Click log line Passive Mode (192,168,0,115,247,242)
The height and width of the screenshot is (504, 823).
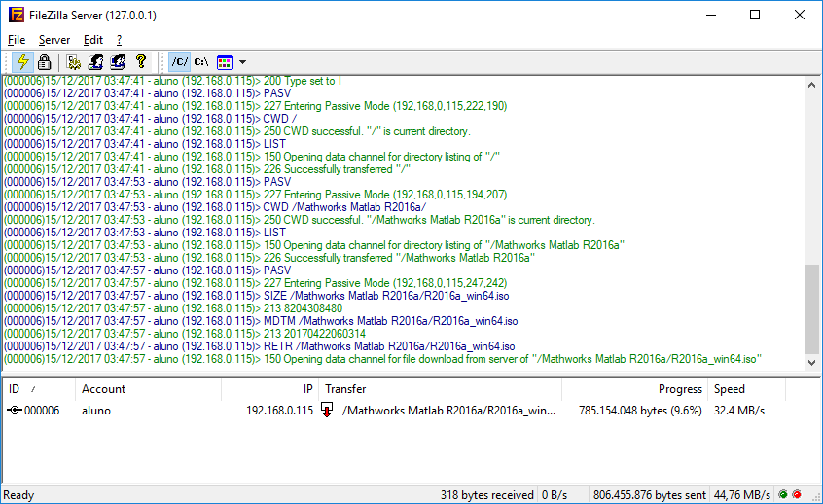pyautogui.click(x=256, y=283)
